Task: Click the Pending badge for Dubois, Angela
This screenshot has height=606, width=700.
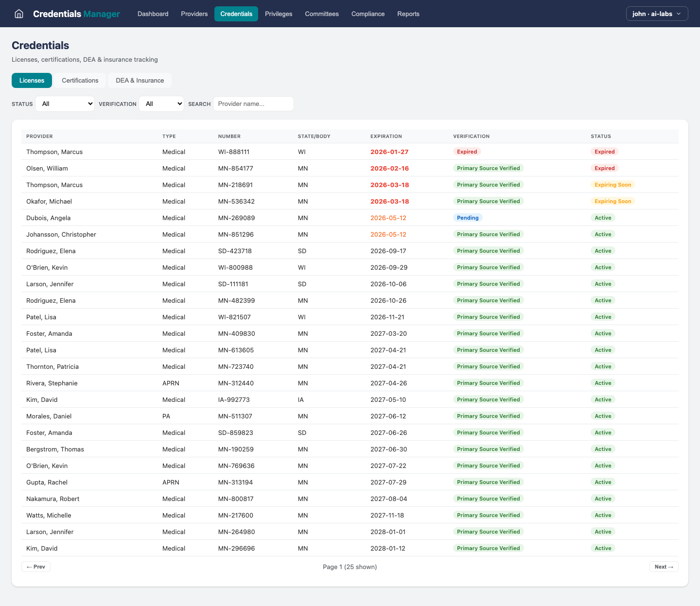Action: pos(468,218)
